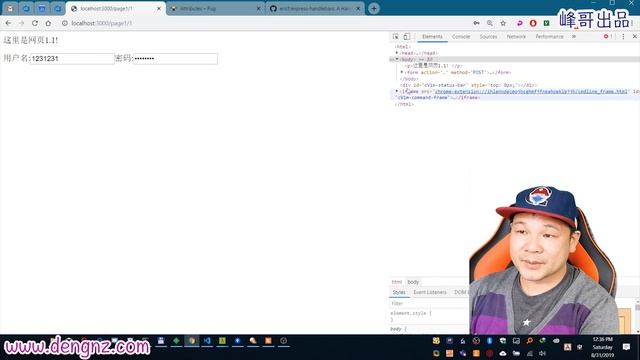Focus the username field containing 1231231
640x360 pixels.
[72, 59]
